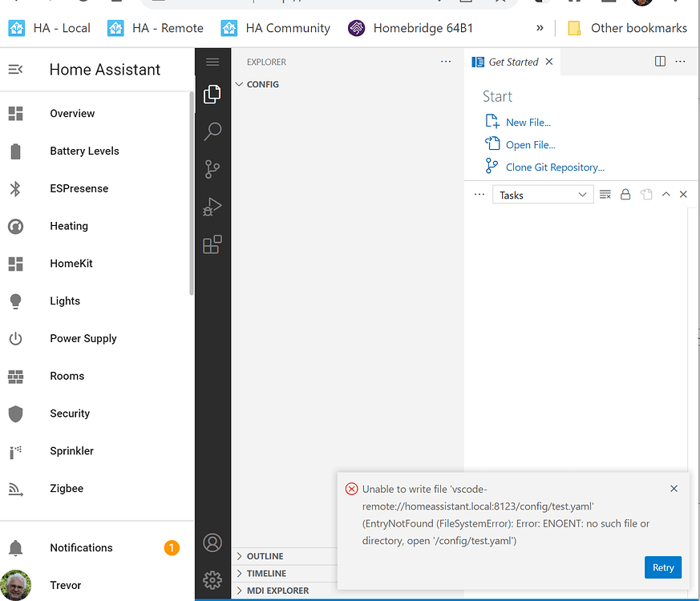Screen dimensions: 700x601
Task: Open the Other bookmarks folder
Action: click(627, 28)
